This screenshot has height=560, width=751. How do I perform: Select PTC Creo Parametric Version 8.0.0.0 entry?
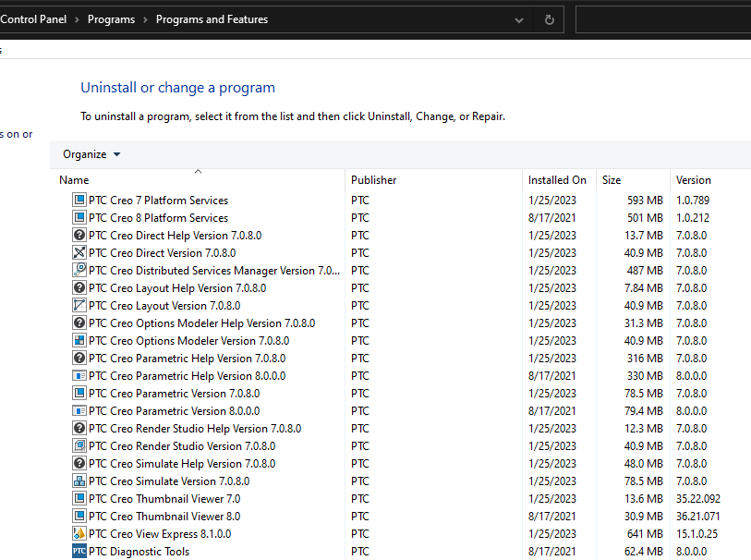click(174, 411)
